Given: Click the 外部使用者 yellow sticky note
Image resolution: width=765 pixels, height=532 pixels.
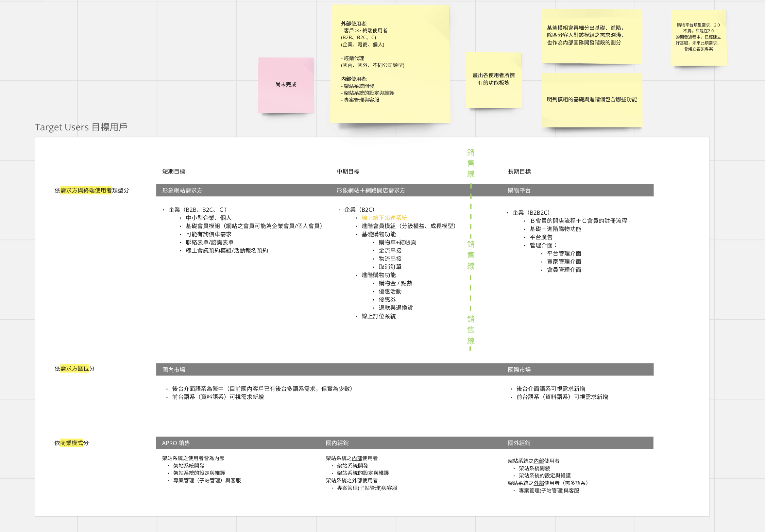Looking at the screenshot, I should (x=390, y=63).
